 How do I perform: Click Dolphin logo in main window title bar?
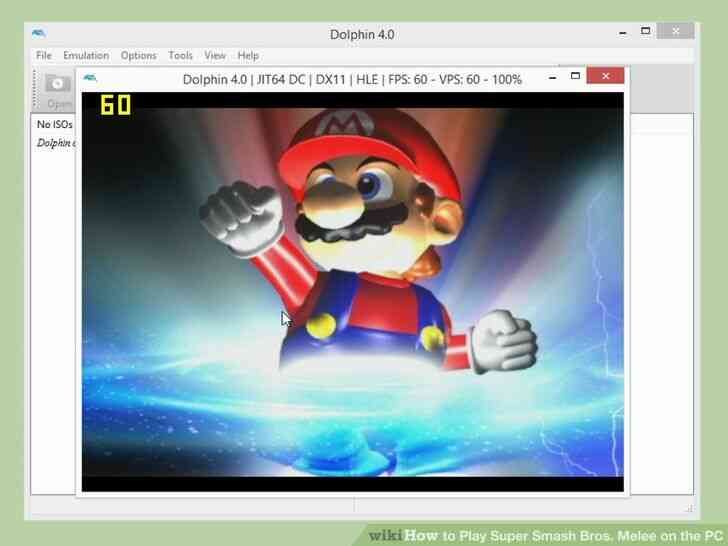39,33
